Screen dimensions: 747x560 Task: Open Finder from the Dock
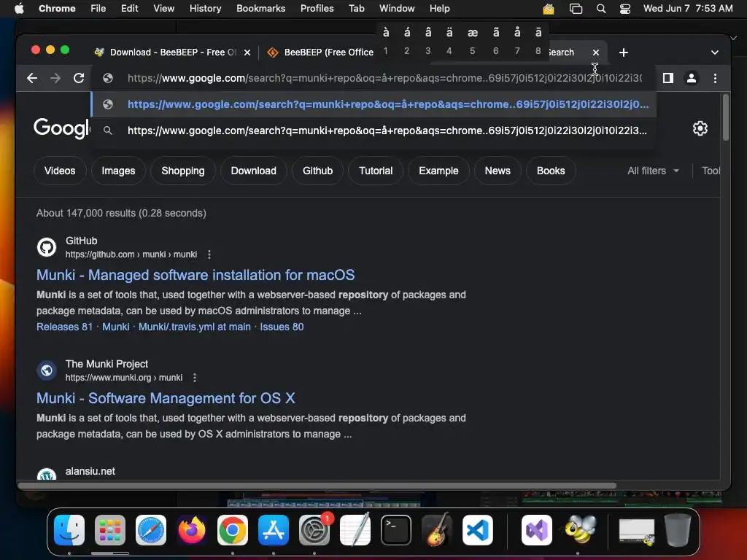click(69, 529)
